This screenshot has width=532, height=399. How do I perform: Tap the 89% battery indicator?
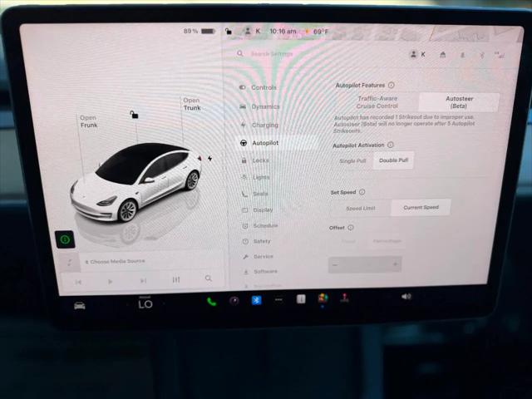(x=199, y=32)
